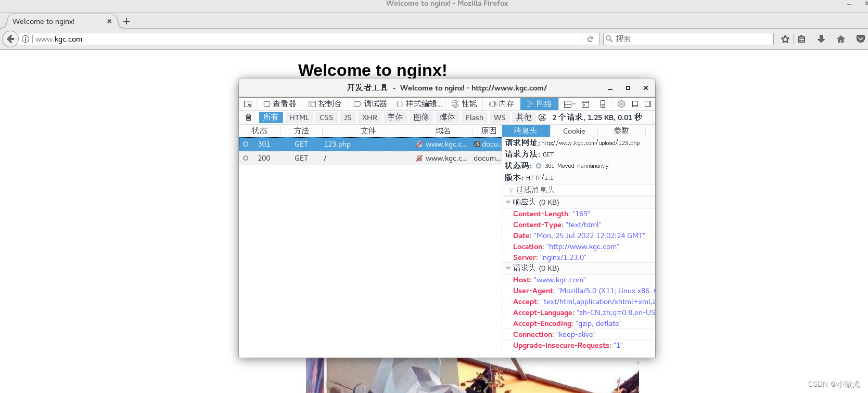Toggle the CSS request filter
868x393 pixels.
(326, 117)
